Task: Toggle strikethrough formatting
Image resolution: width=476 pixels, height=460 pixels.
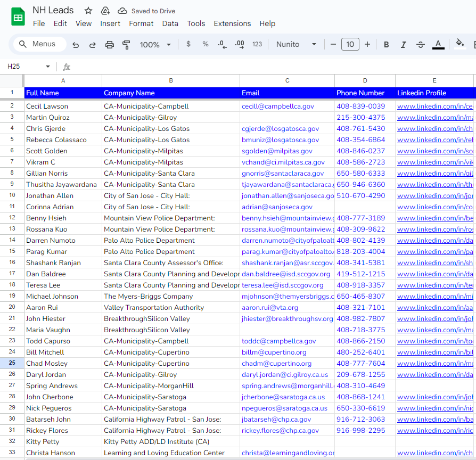Action: click(421, 45)
